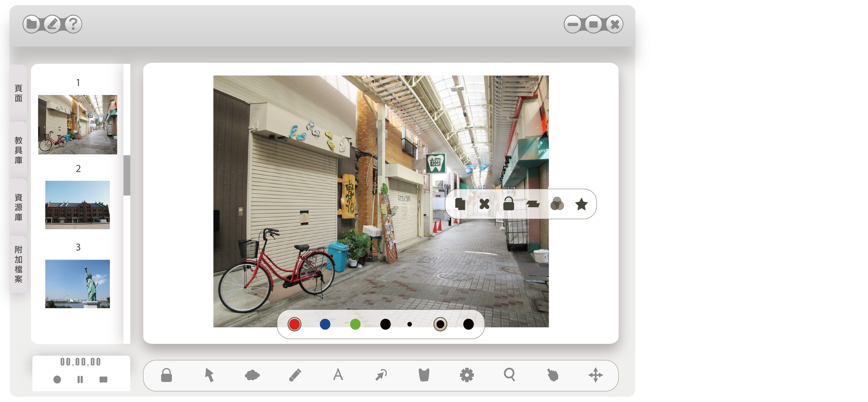Click the four-arrow move tool

(x=595, y=375)
